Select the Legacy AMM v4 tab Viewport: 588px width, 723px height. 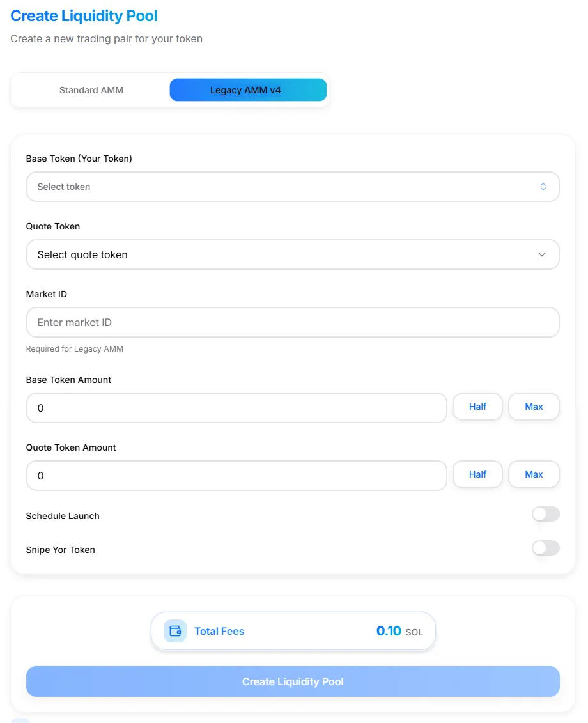(248, 90)
